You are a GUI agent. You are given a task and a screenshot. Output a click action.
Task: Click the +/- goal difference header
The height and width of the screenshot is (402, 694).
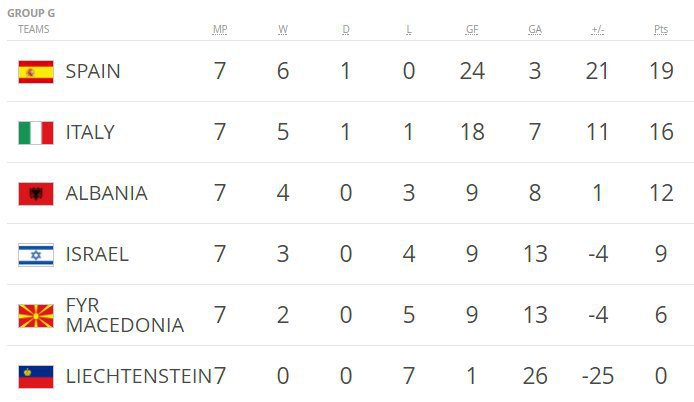(598, 30)
